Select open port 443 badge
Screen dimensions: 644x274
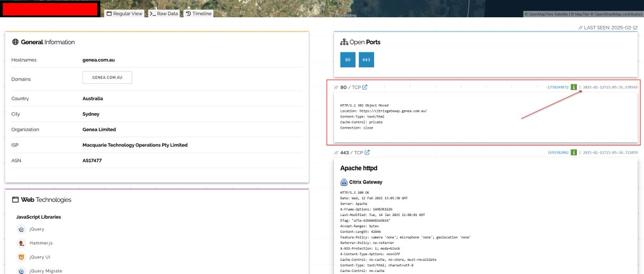366,60
